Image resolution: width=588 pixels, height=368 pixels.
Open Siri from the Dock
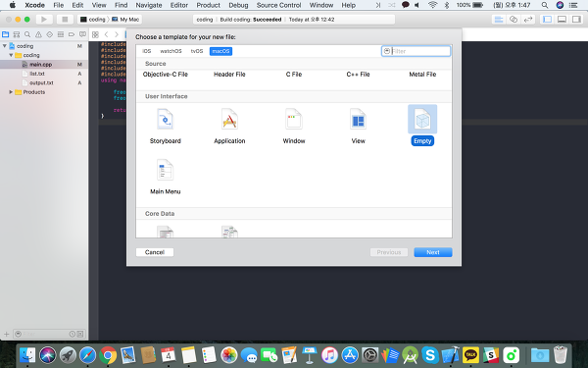tap(48, 355)
